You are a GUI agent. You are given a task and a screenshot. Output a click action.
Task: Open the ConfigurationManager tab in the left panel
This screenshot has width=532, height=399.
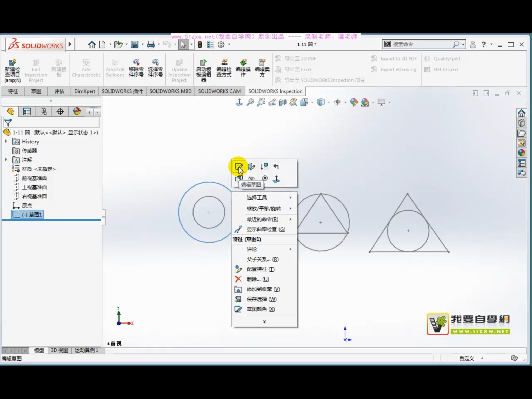point(43,111)
